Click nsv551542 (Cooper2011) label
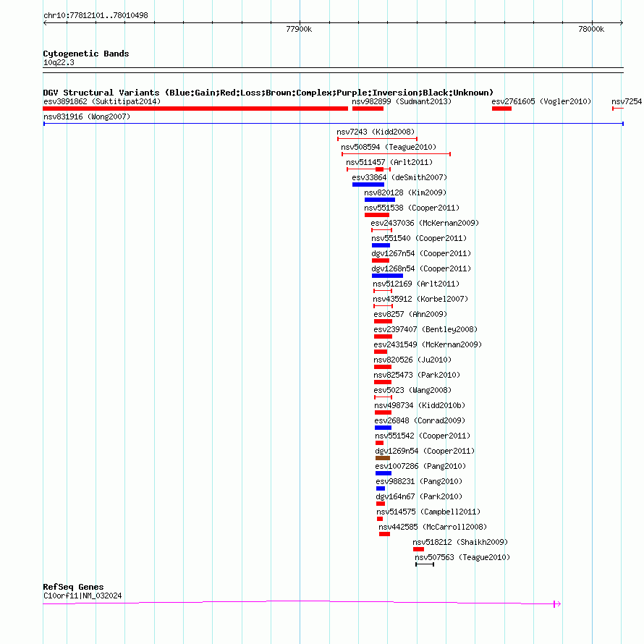The height and width of the screenshot is (644, 644). (x=423, y=436)
